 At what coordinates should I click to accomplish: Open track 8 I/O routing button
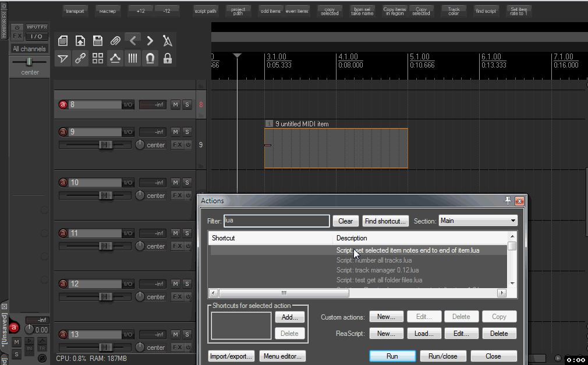tap(128, 105)
